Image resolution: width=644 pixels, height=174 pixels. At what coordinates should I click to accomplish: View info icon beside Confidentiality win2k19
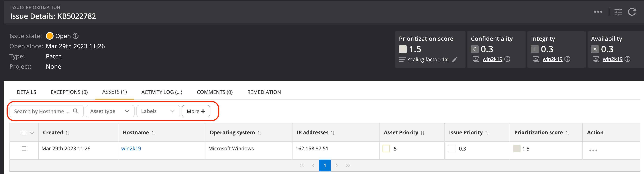(508, 59)
